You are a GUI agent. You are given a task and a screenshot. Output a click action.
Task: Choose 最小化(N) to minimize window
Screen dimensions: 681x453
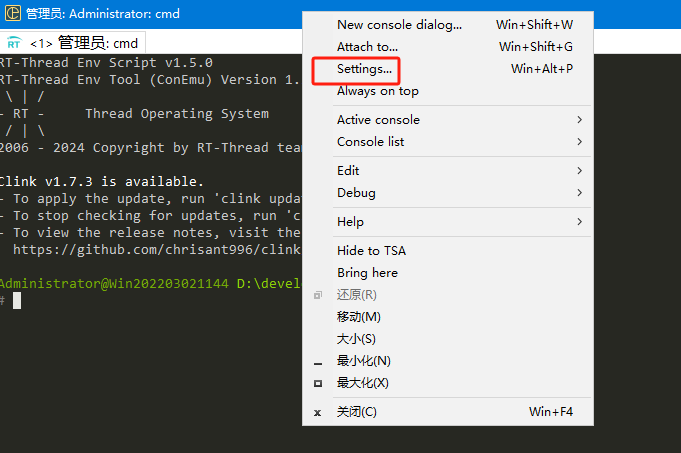(x=448, y=361)
